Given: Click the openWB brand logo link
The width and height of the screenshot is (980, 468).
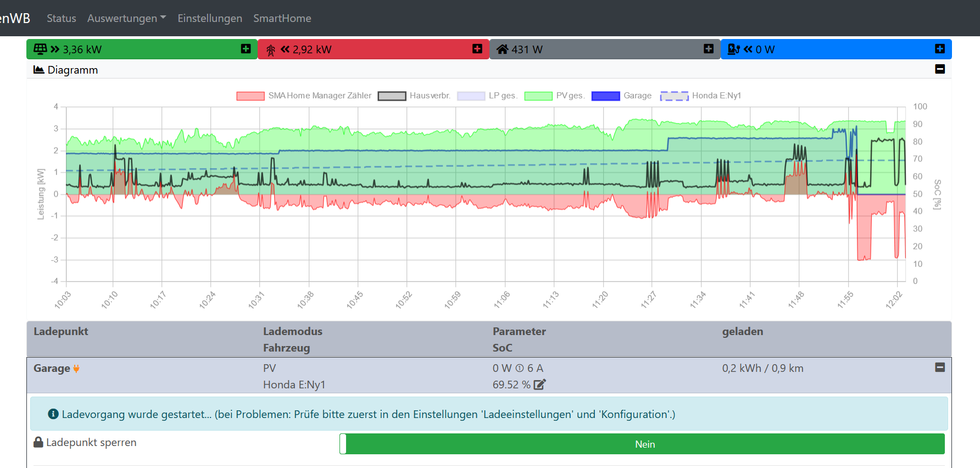Looking at the screenshot, I should (15, 18).
